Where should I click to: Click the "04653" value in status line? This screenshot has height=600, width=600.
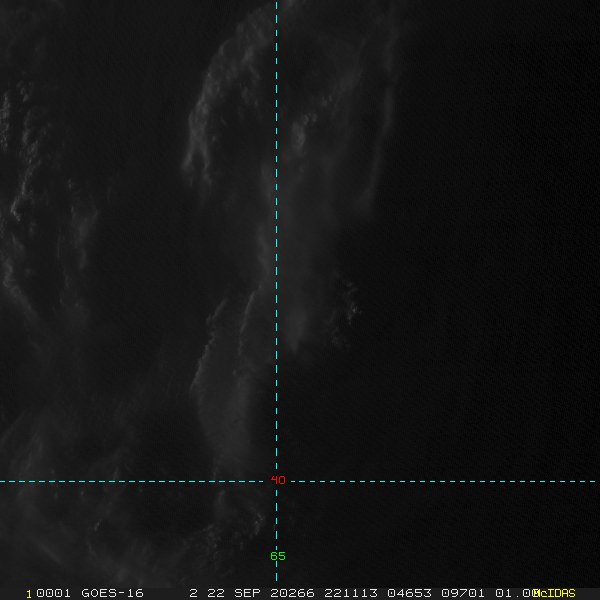409,593
